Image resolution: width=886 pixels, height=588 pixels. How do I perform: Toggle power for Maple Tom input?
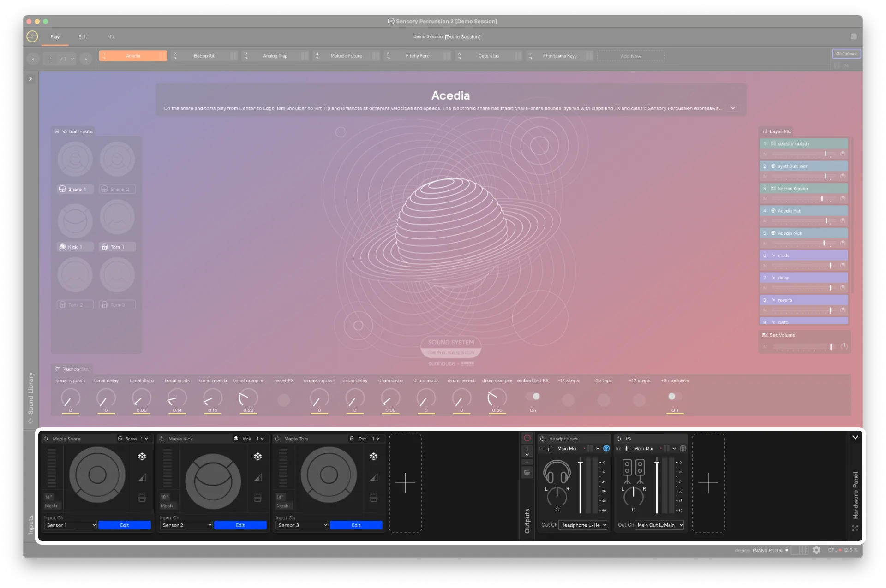click(277, 439)
